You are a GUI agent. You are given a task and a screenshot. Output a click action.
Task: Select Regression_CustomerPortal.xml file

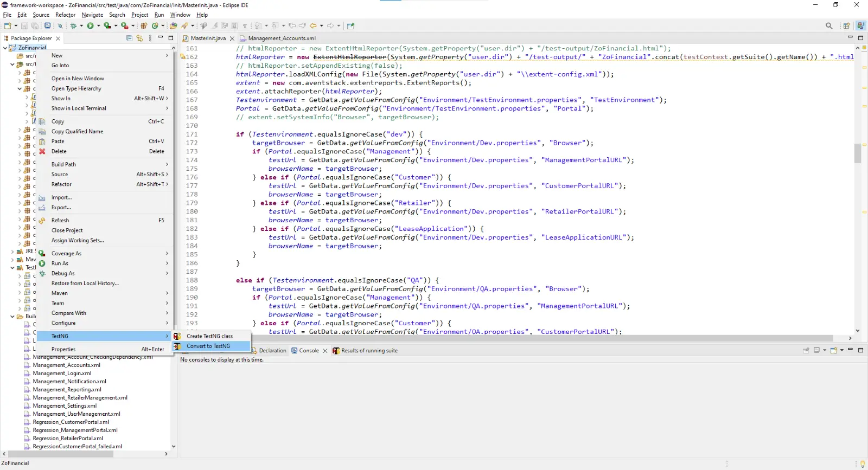pos(71,422)
